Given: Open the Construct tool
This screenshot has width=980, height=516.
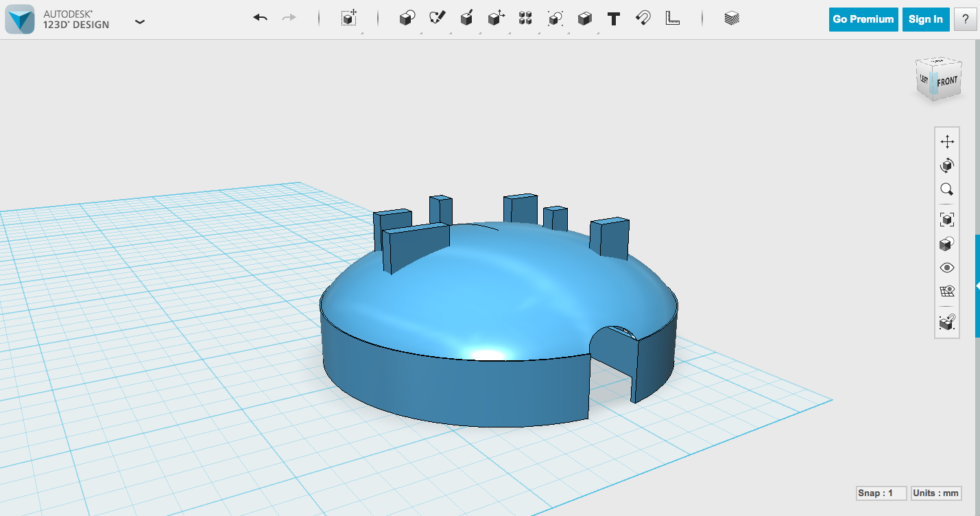Looking at the screenshot, I should [467, 19].
